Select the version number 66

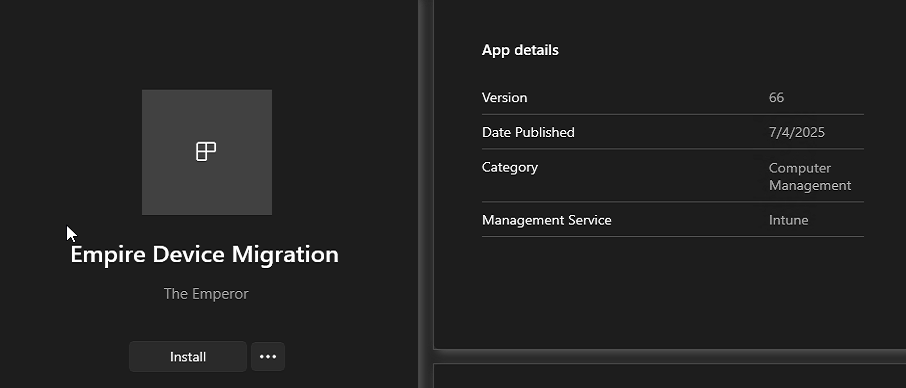coord(776,98)
